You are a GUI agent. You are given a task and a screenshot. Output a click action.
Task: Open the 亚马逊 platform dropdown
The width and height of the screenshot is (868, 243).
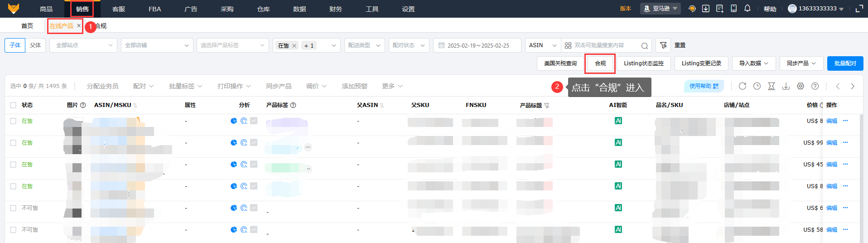661,9
